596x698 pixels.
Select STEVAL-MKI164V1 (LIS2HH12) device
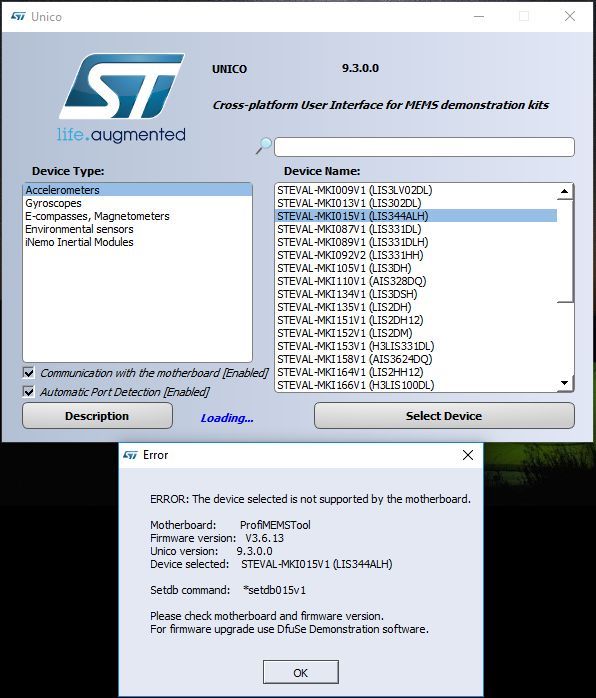pos(416,372)
